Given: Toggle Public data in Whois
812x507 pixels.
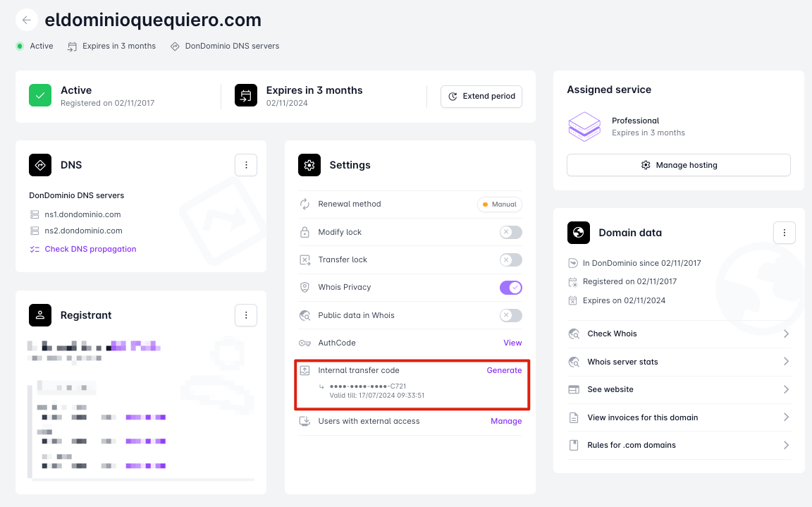Looking at the screenshot, I should 510,315.
